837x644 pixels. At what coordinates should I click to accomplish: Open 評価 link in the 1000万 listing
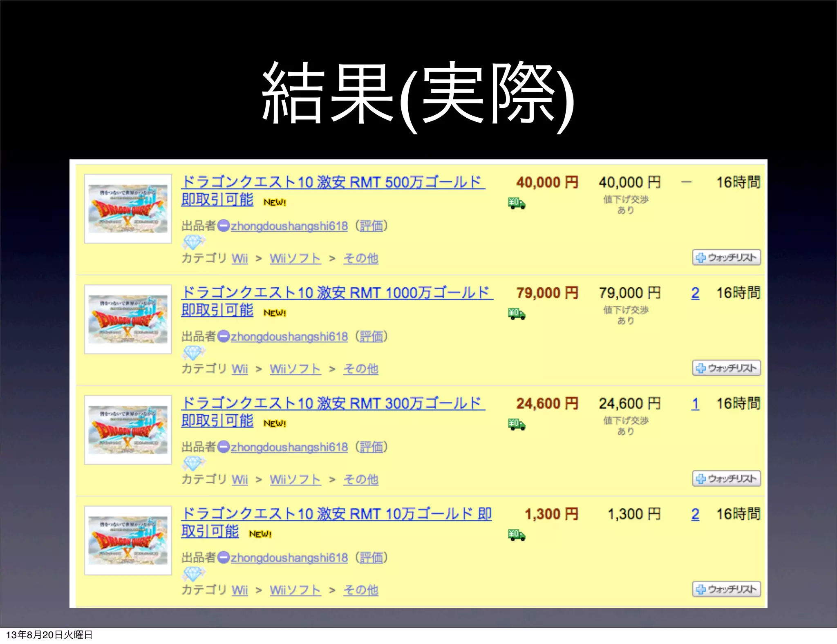point(372,337)
